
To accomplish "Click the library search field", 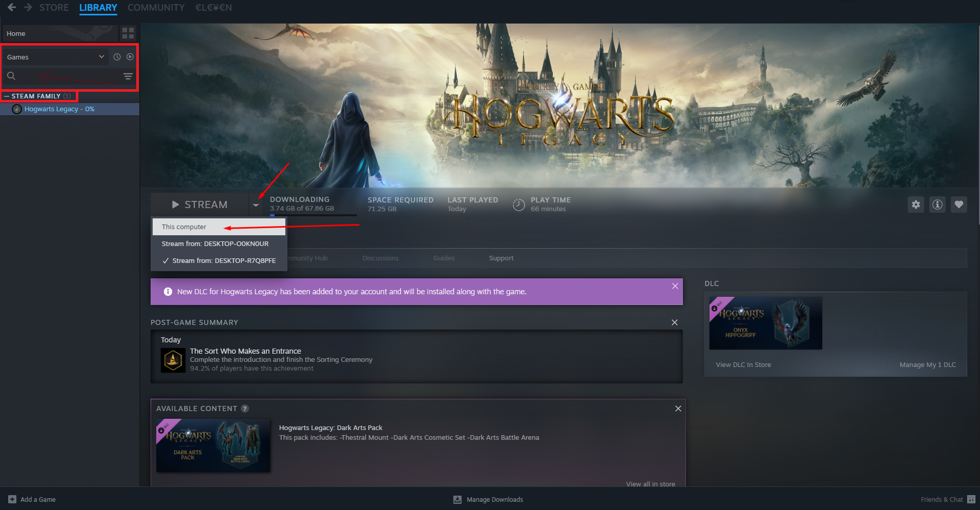I will pyautogui.click(x=61, y=76).
